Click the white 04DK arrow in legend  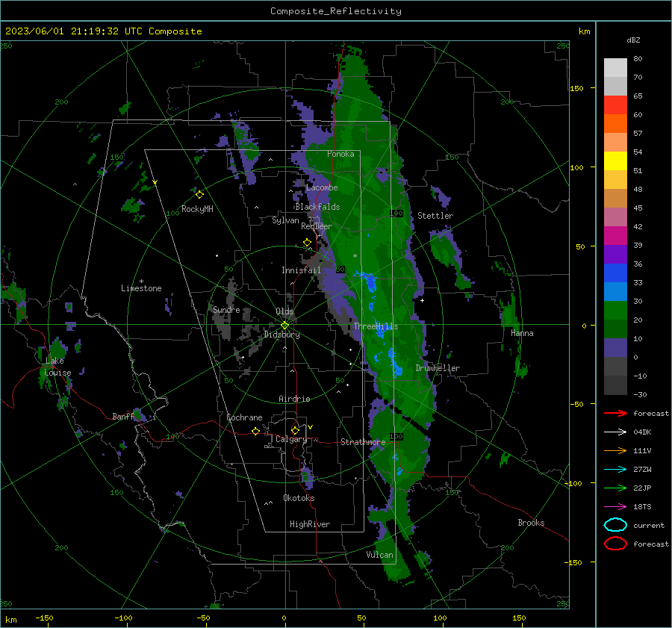pos(615,432)
